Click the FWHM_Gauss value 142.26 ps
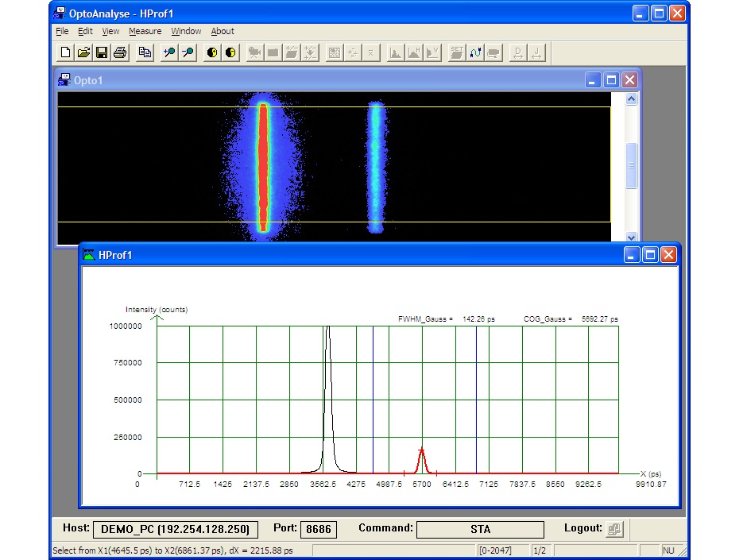The height and width of the screenshot is (560, 747). (478, 319)
